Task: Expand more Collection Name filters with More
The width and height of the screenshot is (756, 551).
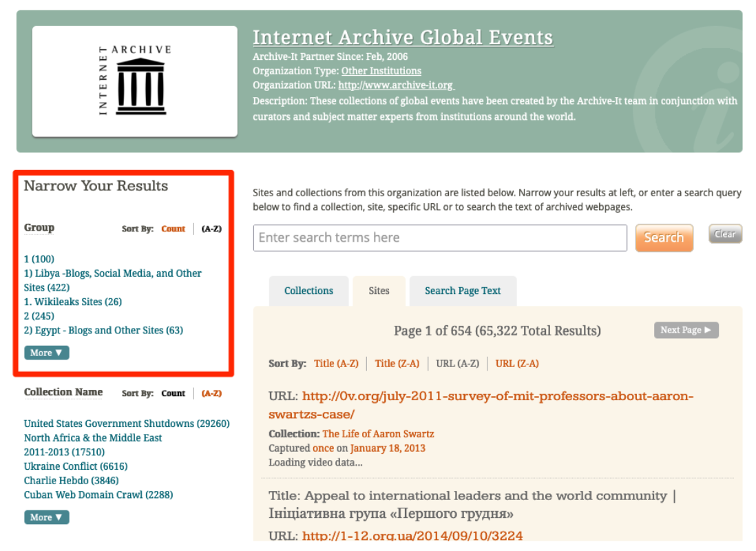Action: pos(47,517)
